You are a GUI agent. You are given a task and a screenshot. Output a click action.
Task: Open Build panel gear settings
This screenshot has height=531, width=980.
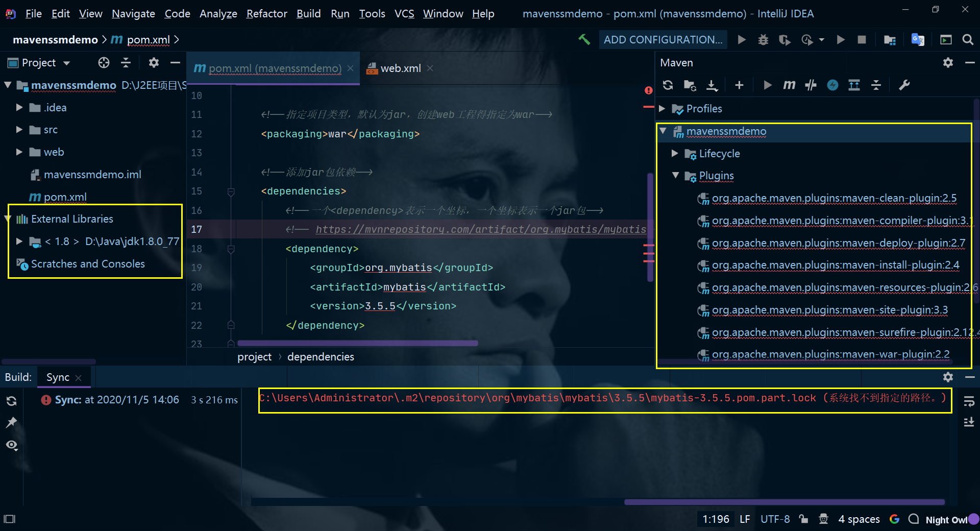(948, 377)
